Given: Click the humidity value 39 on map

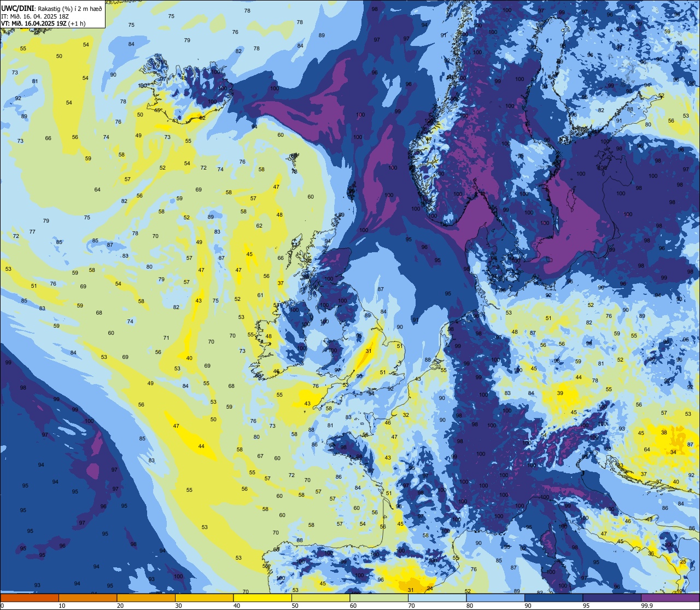Looking at the screenshot, I should point(560,393).
